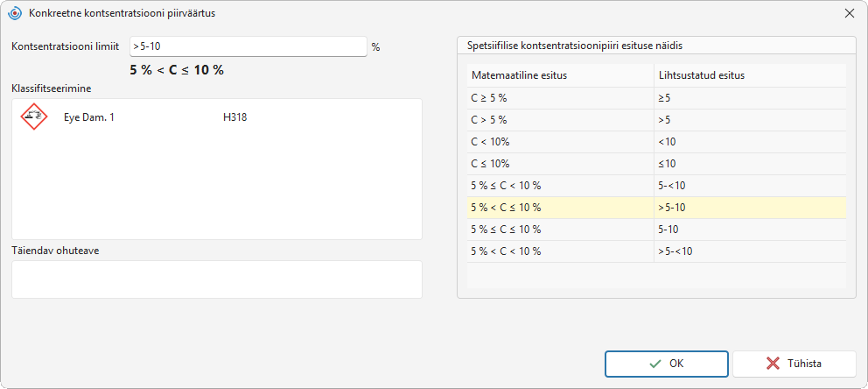Select the 5-10 simplified cell
The height and width of the screenshot is (389, 868).
tap(750, 230)
